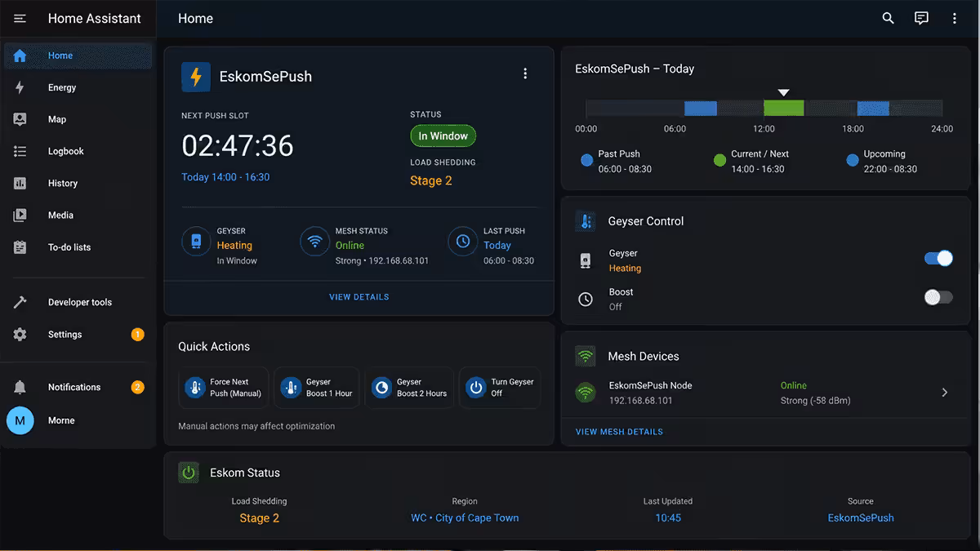Click the Mesh Devices header wifi icon
The height and width of the screenshot is (551, 980).
[586, 357]
